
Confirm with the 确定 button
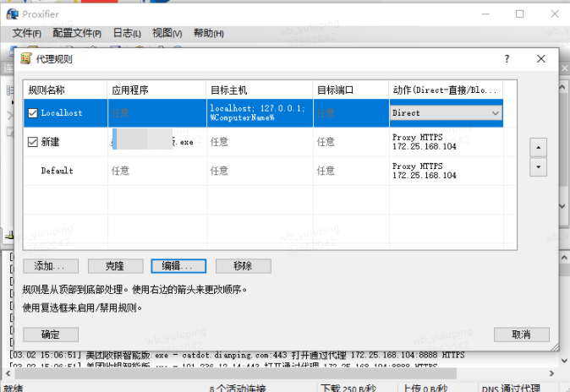[x=51, y=335]
